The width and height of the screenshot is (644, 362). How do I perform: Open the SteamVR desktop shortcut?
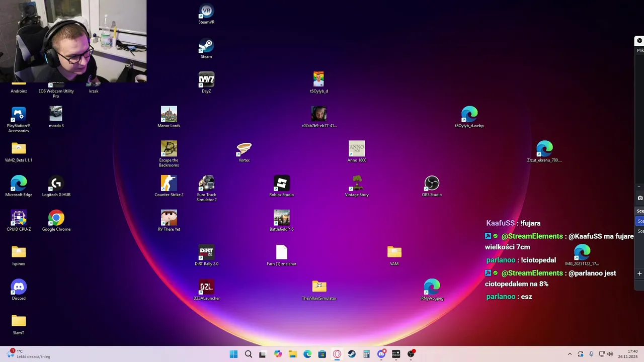206,15
